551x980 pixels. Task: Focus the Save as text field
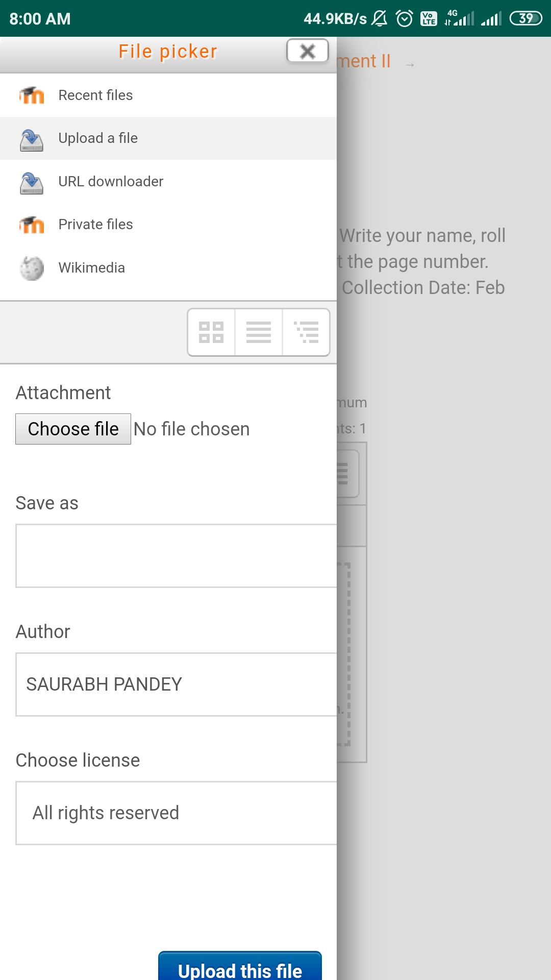(176, 556)
